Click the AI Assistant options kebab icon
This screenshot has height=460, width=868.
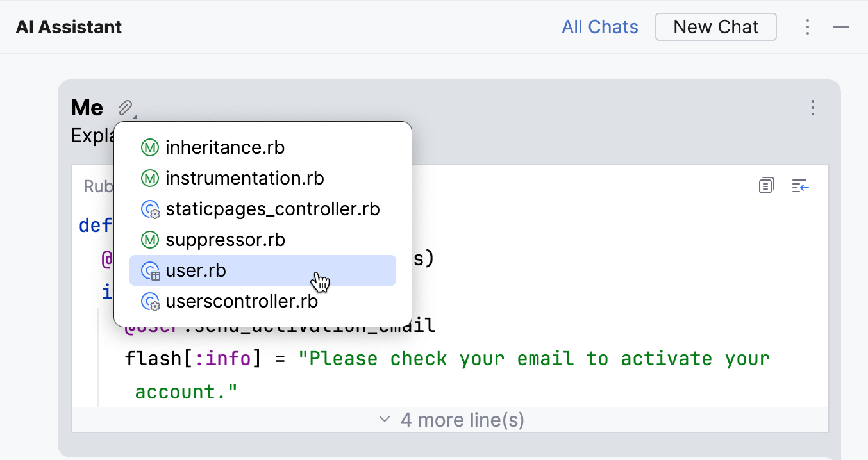pyautogui.click(x=808, y=27)
